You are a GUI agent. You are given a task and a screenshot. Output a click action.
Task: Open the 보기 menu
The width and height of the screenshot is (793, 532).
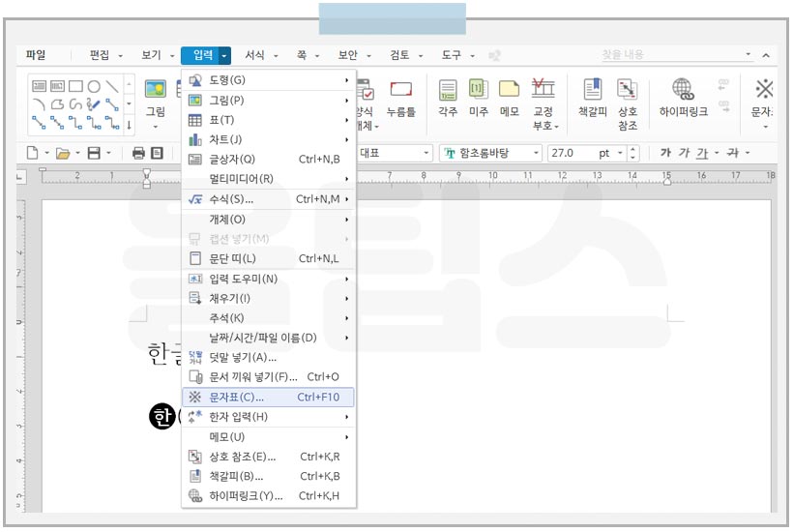point(151,54)
